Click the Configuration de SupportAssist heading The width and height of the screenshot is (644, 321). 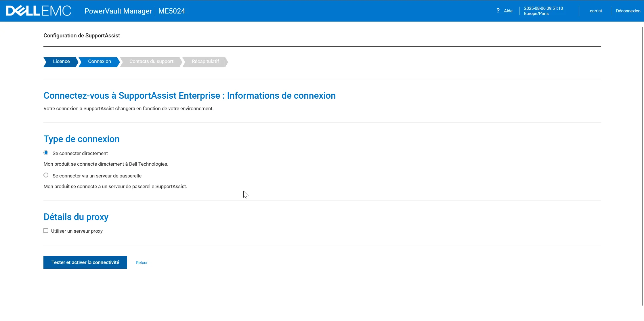(82, 36)
